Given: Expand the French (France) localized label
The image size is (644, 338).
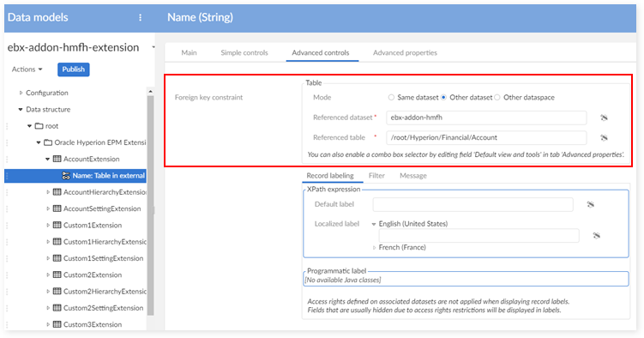Looking at the screenshot, I should pos(374,248).
